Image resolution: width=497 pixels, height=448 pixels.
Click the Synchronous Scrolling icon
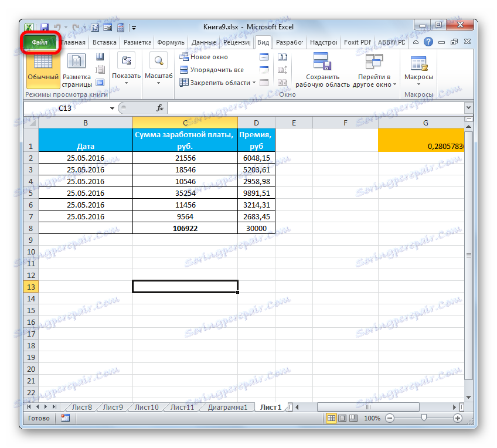282,70
